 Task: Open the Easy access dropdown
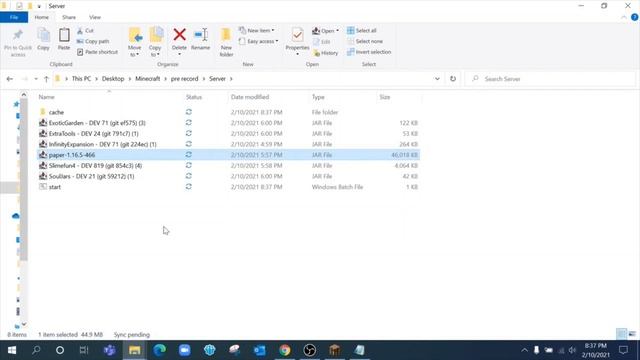click(259, 41)
